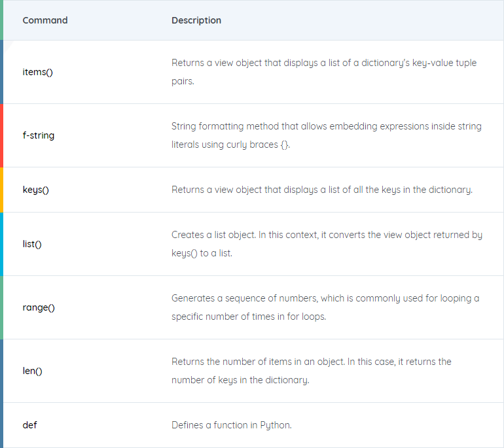Click the red color bar beside f-string row
The image size is (504, 448).
[x=1, y=135]
